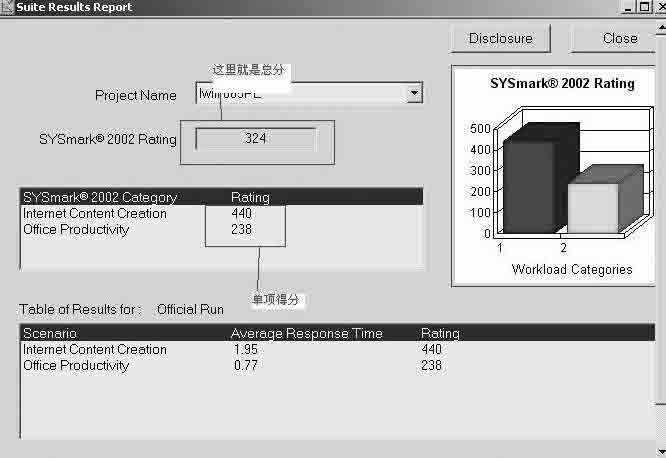Viewport: 666px width, 458px height.
Task: Maximize the Suite Results Report window
Action: click(x=643, y=7)
